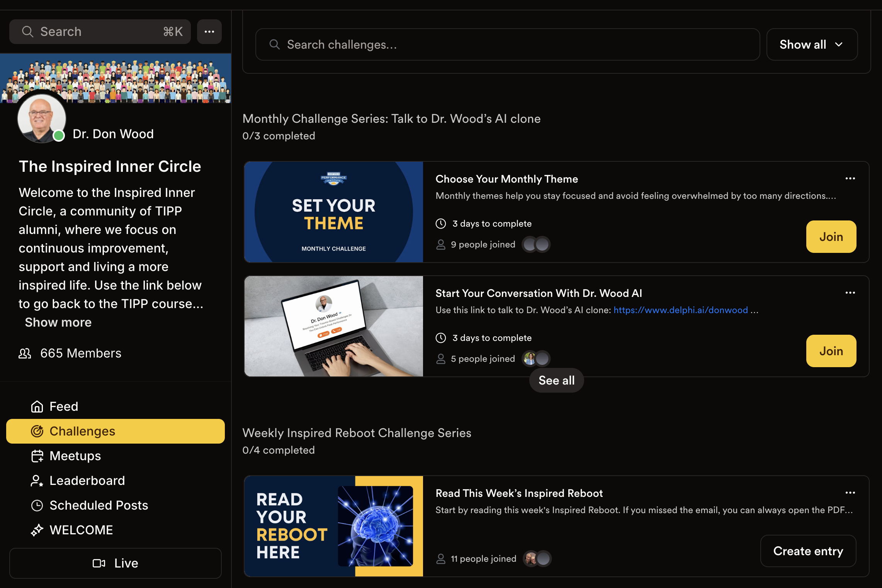Click Create entry for Inspired Reboot
This screenshot has width=882, height=588.
[x=808, y=551]
